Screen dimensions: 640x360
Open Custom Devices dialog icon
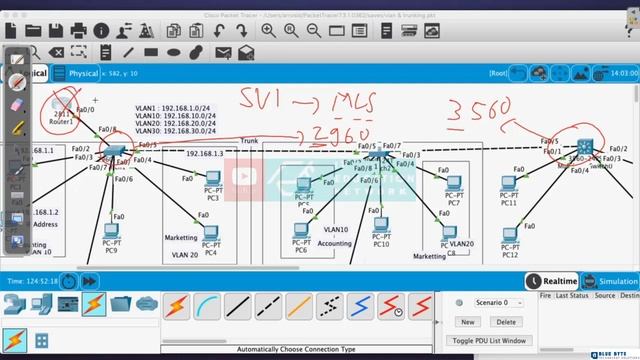pyautogui.click(x=360, y=31)
